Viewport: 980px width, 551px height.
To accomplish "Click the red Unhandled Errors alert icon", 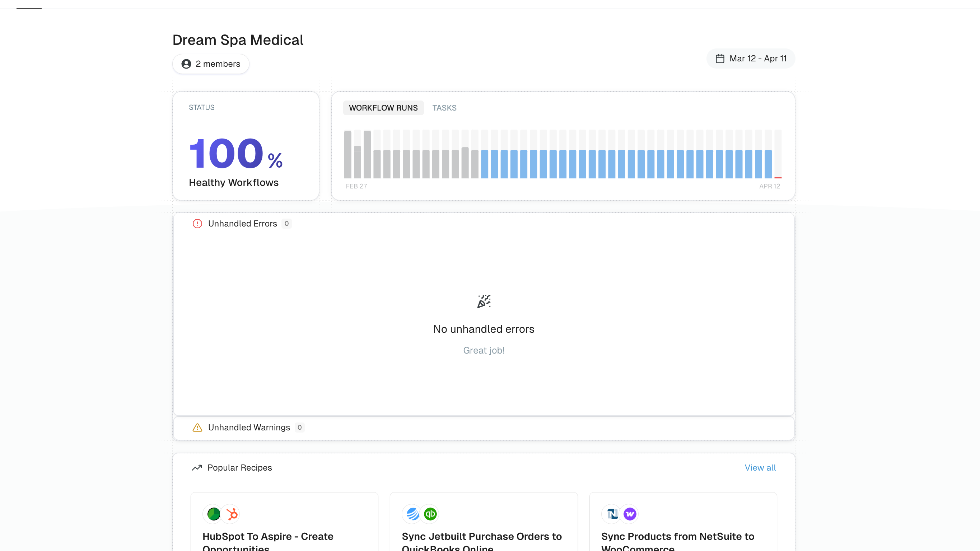I will pyautogui.click(x=197, y=224).
